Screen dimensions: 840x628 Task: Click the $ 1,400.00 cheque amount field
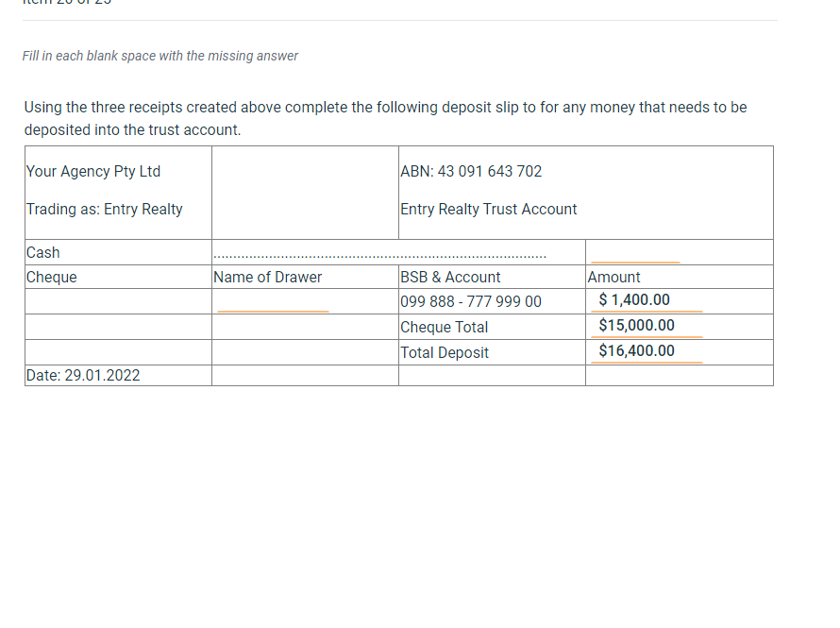click(647, 300)
